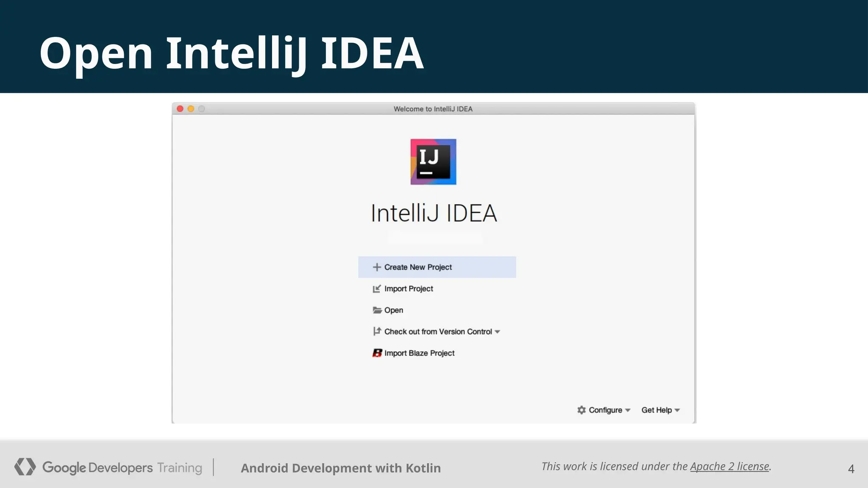Choose Import Project

409,289
